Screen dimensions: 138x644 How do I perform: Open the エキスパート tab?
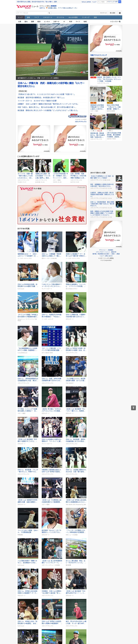(48, 17)
